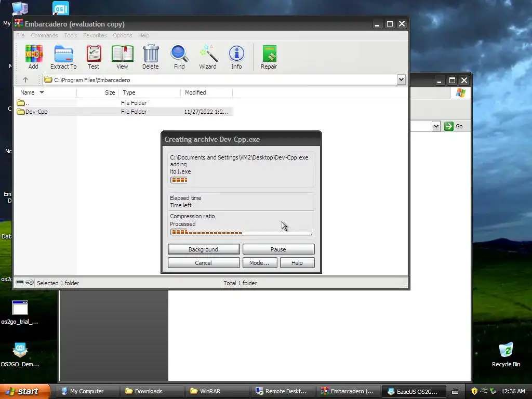Click the Extract To toolbar icon
Viewport: 532px width, 399px height.
(x=63, y=57)
